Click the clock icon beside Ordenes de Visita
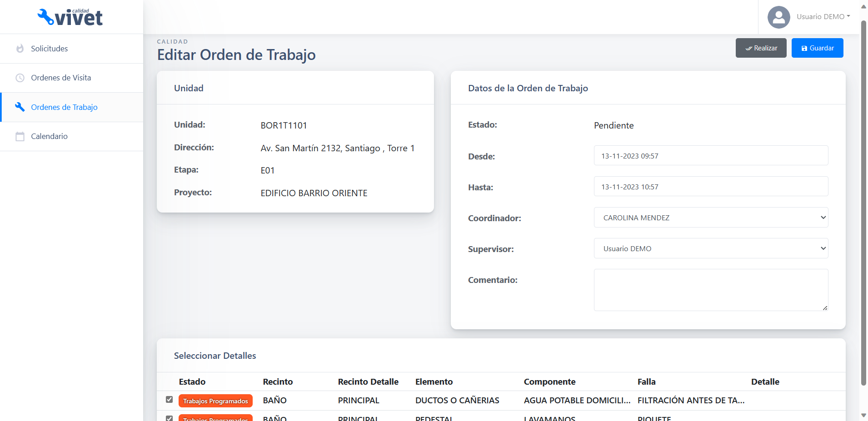 [20, 78]
